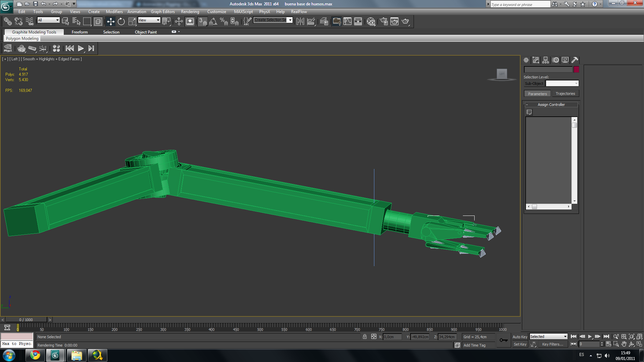The width and height of the screenshot is (644, 362).
Task: Toggle the 3D Snaps button
Action: point(202,22)
